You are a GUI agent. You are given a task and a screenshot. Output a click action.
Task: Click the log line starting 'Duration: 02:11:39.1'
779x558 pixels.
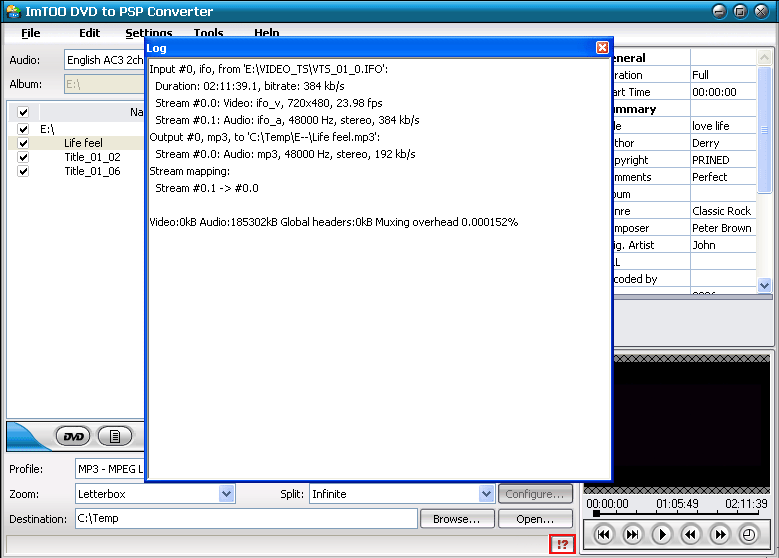[249, 86]
